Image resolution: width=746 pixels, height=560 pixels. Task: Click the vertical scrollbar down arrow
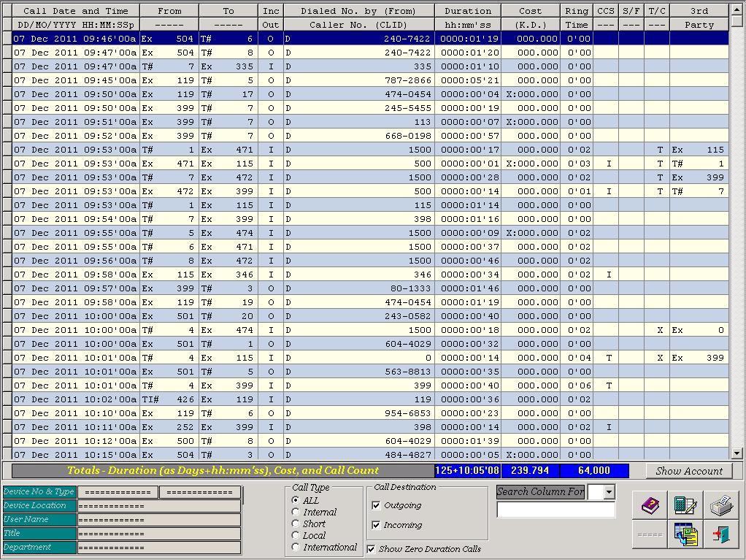(x=737, y=453)
